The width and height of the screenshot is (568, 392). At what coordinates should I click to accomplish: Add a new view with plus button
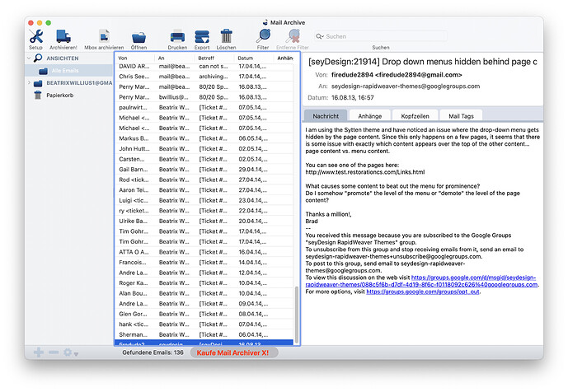39,352
